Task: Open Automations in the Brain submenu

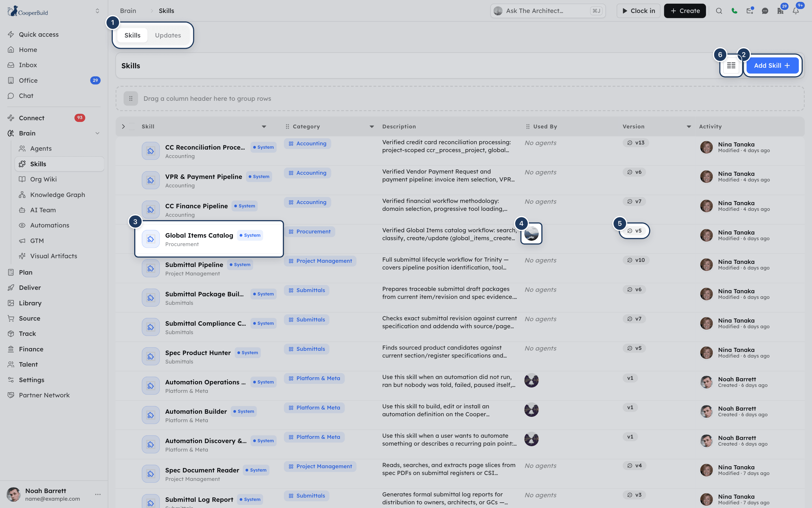Action: point(50,225)
